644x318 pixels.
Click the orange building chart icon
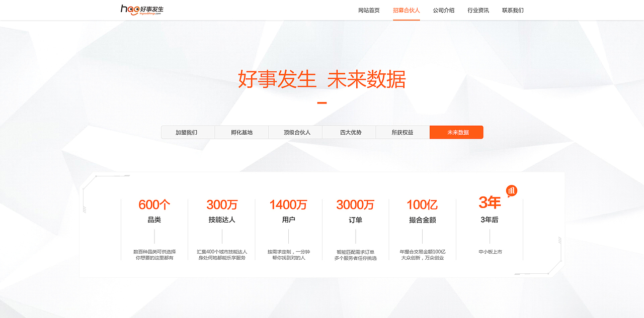coord(512,191)
